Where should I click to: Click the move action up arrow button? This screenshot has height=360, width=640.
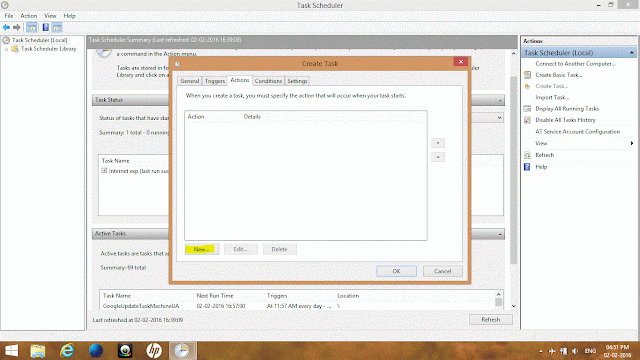[438, 143]
